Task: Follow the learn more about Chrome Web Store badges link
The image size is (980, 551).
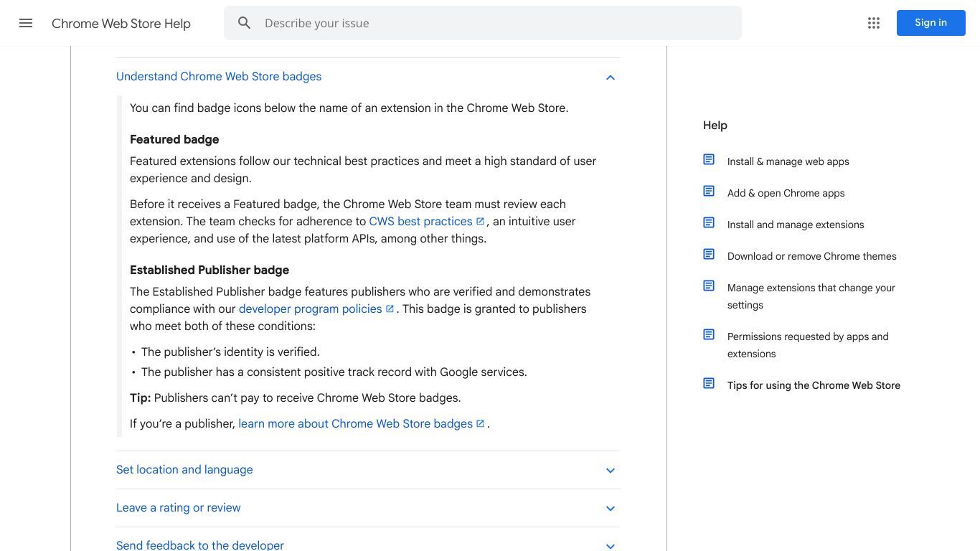Action: [x=356, y=423]
